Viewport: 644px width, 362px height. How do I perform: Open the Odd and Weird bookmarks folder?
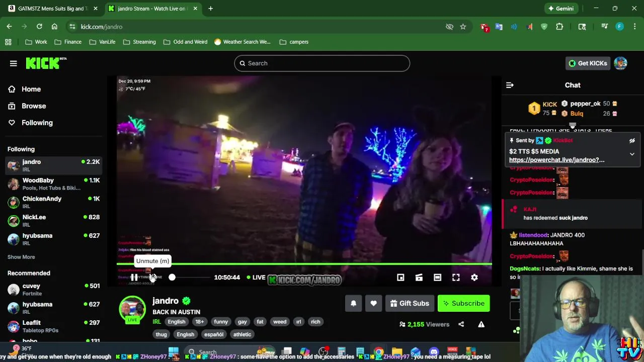(x=185, y=42)
